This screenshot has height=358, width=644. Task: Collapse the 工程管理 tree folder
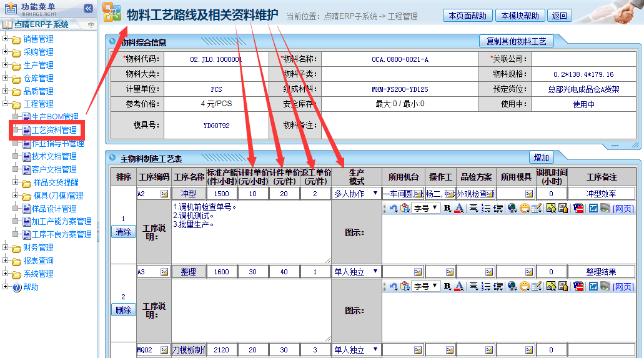point(6,104)
